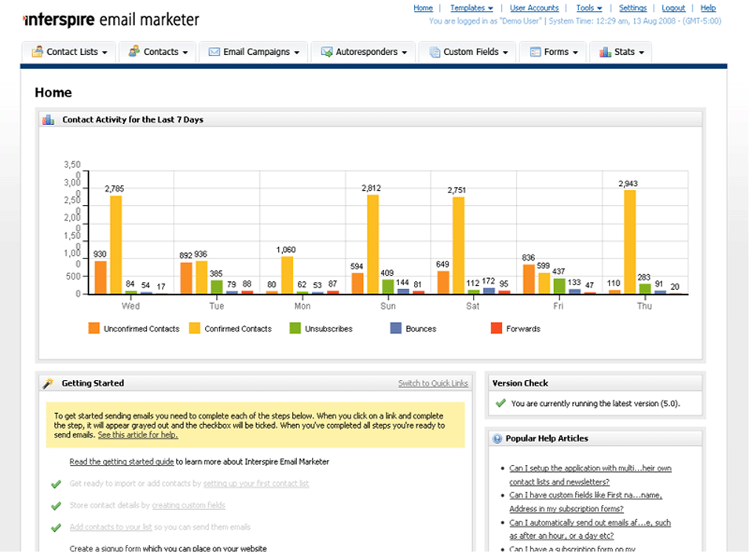Click green checkmark beside custom fields step

(56, 506)
